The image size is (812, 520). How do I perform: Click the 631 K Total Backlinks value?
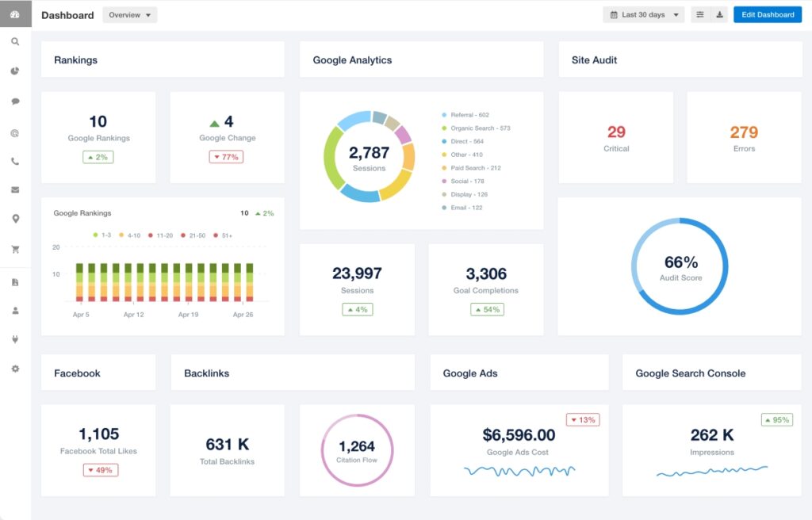pyautogui.click(x=228, y=445)
